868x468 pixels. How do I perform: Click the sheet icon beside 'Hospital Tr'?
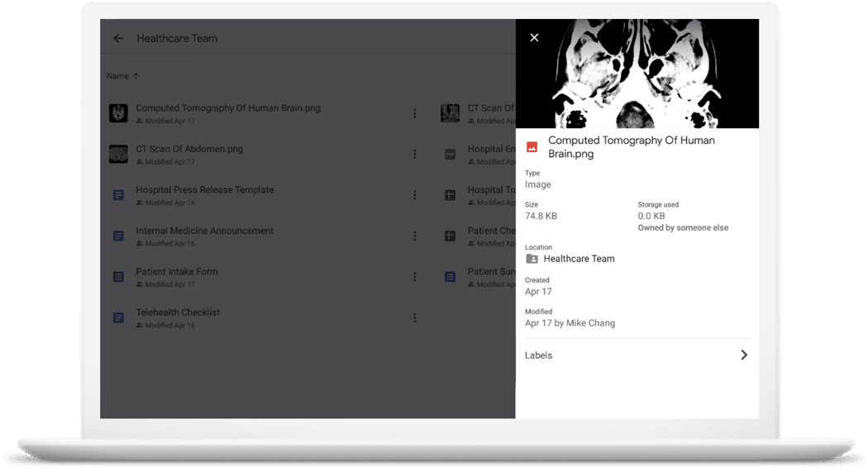tap(450, 195)
